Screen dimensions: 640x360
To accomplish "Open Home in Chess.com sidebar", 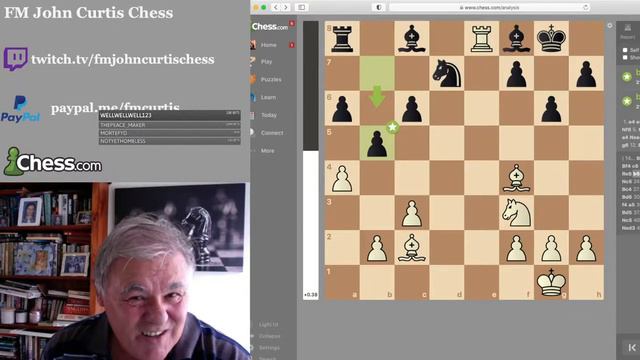I will pyautogui.click(x=269, y=45).
